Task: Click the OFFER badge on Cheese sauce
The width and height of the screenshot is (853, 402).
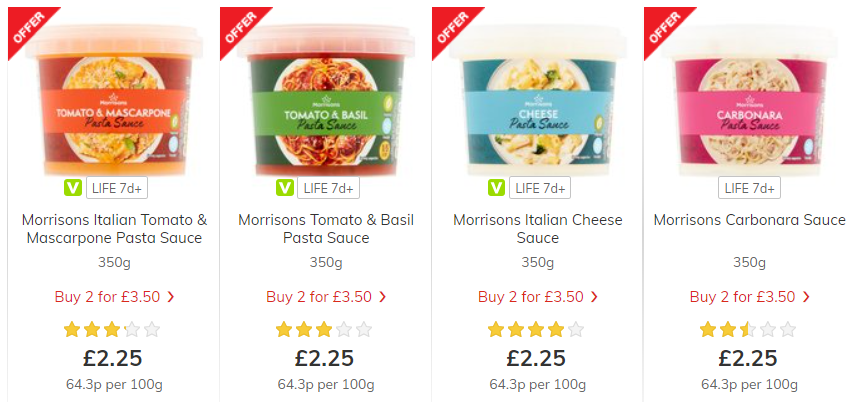Action: 451,26
